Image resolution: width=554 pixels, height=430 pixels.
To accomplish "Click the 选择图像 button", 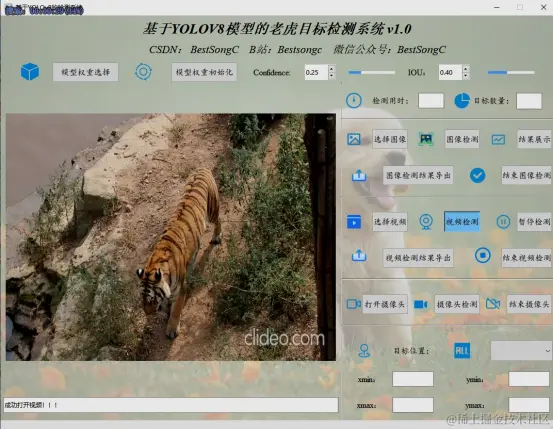I will pyautogui.click(x=390, y=139).
